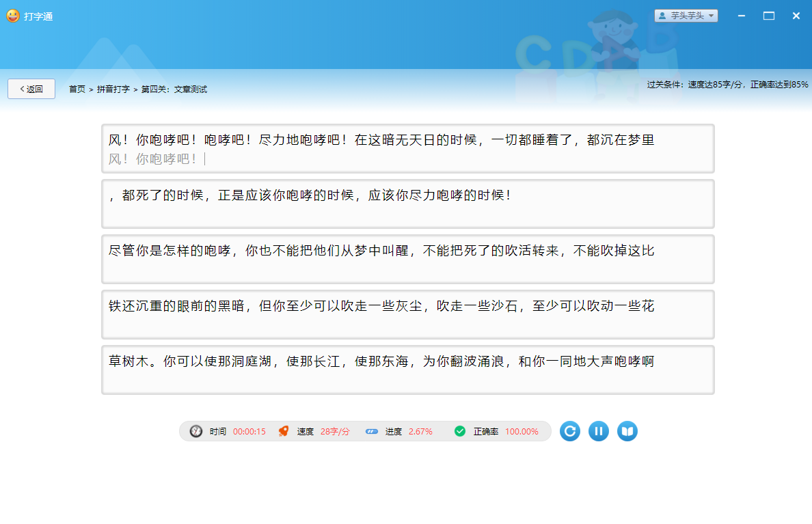Click the speed value 28字/分
The image size is (812, 524).
335,431
